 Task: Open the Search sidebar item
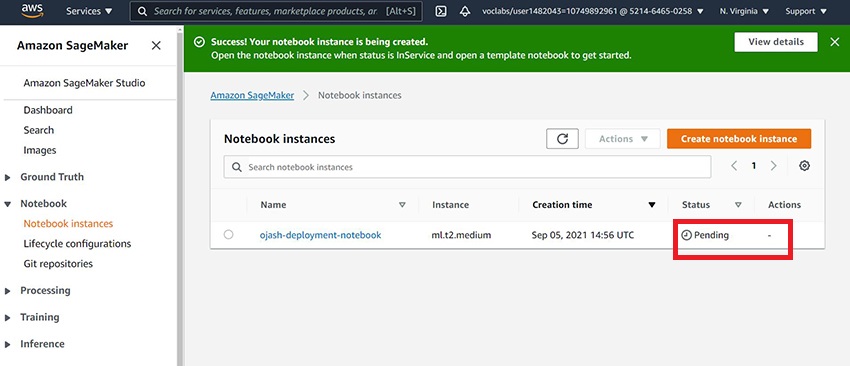(x=38, y=130)
